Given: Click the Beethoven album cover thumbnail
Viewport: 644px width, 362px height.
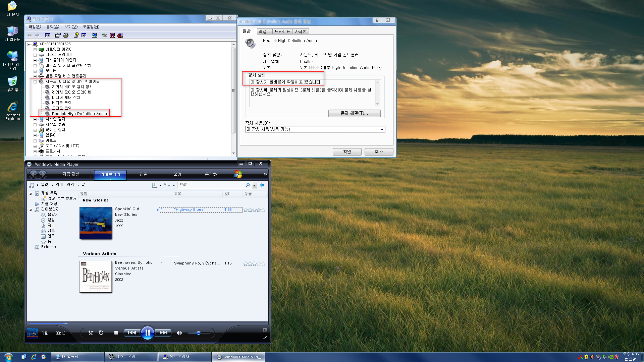Looking at the screenshot, I should (96, 277).
